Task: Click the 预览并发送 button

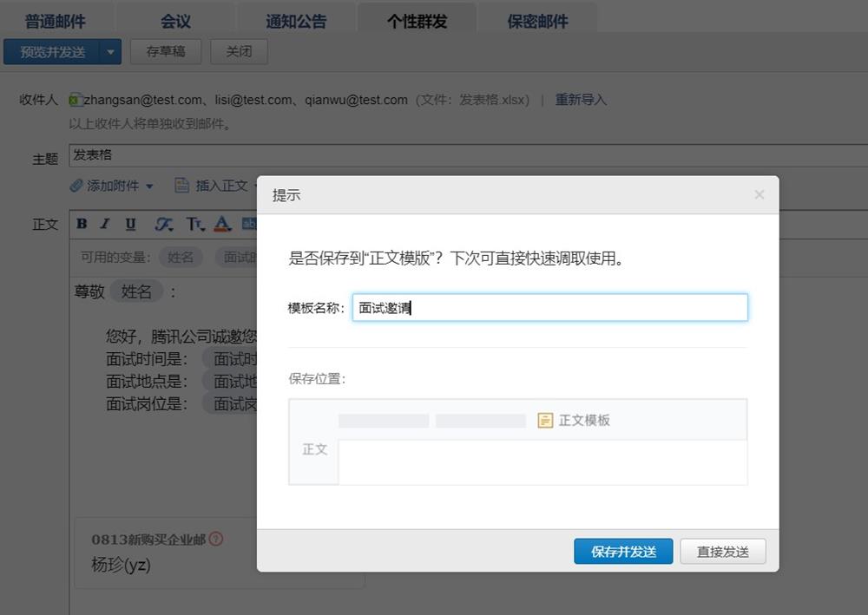Action: click(52, 52)
